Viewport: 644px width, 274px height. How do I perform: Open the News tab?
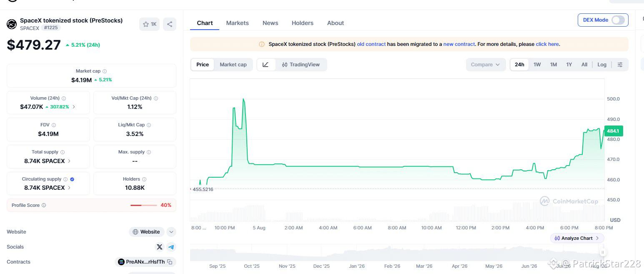tap(271, 23)
